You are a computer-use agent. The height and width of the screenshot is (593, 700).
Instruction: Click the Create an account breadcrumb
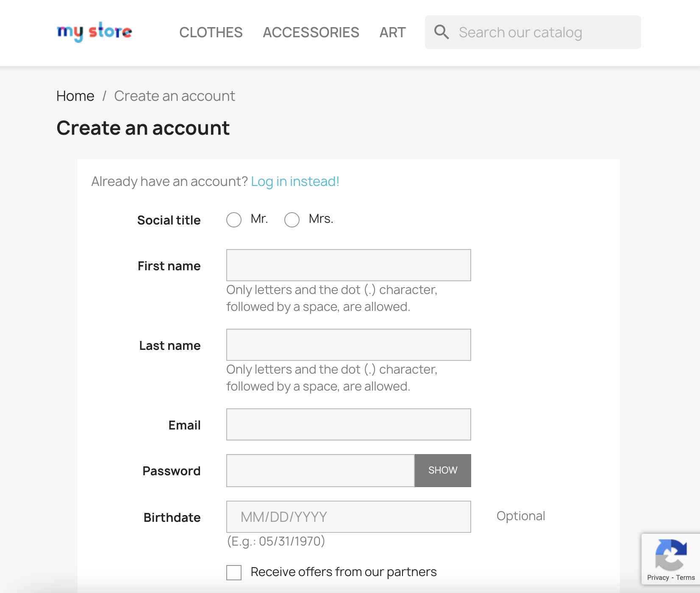pyautogui.click(x=174, y=96)
